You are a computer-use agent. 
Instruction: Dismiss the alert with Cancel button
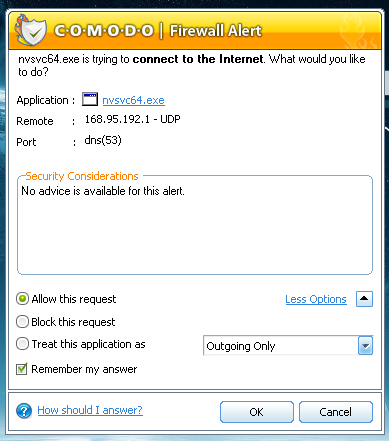(x=336, y=412)
